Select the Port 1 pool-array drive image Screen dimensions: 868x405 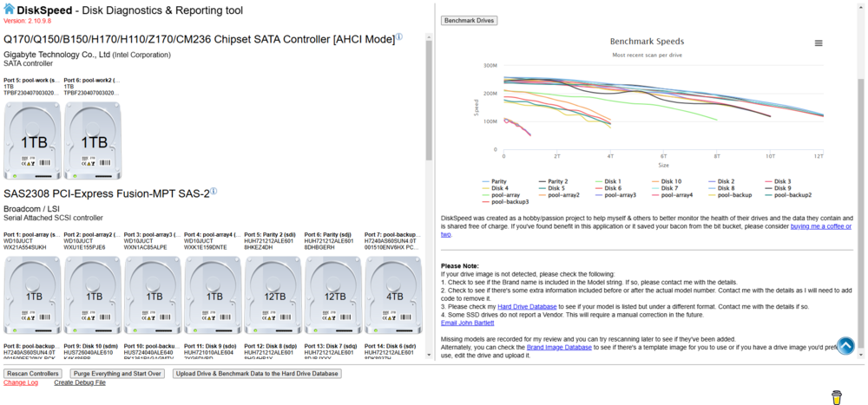click(x=33, y=296)
